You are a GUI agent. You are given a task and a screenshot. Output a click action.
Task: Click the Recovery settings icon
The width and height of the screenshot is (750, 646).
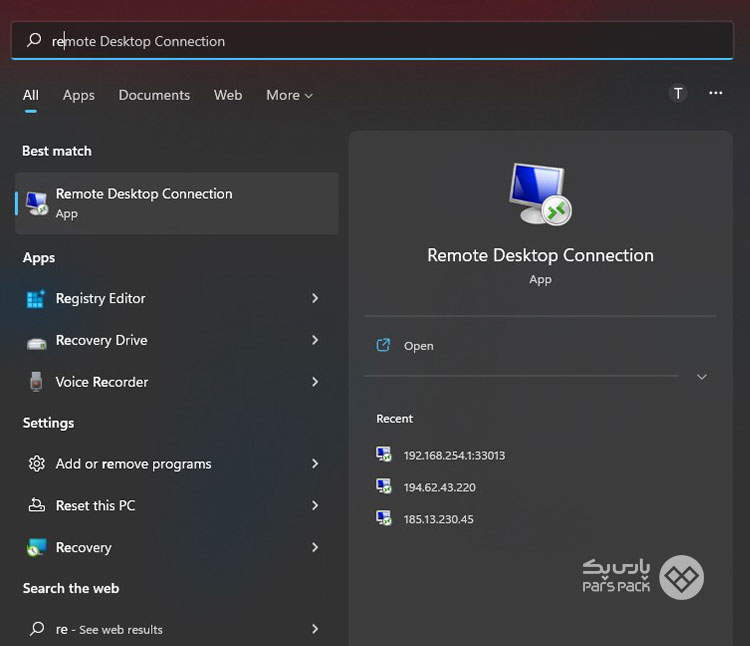(37, 547)
